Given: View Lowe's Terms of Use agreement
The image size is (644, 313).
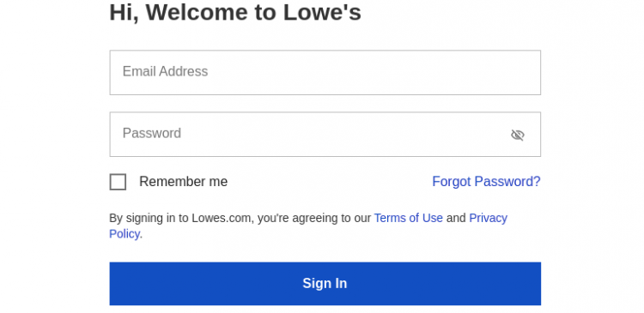Looking at the screenshot, I should coord(408,218).
